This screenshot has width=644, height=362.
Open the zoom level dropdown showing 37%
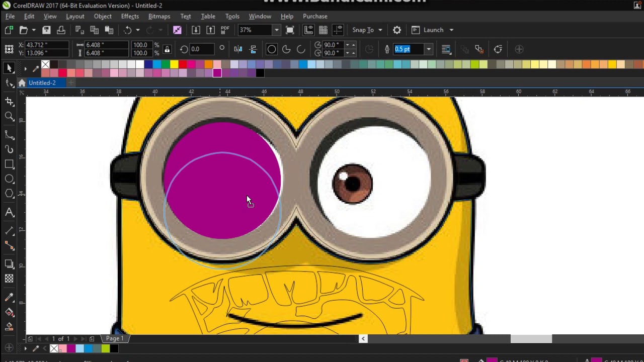click(276, 30)
